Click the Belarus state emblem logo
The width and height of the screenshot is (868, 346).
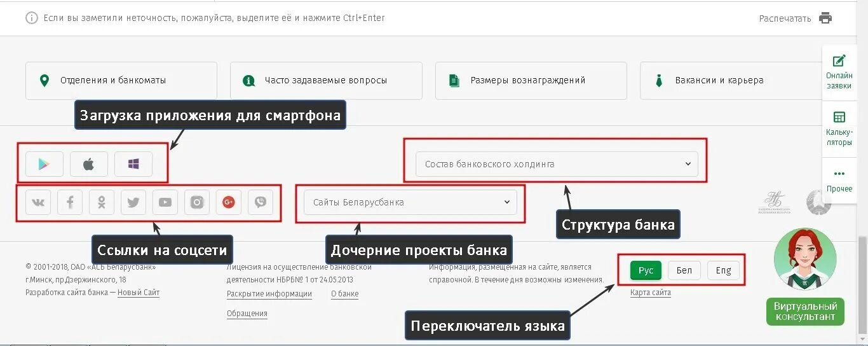coord(818,202)
